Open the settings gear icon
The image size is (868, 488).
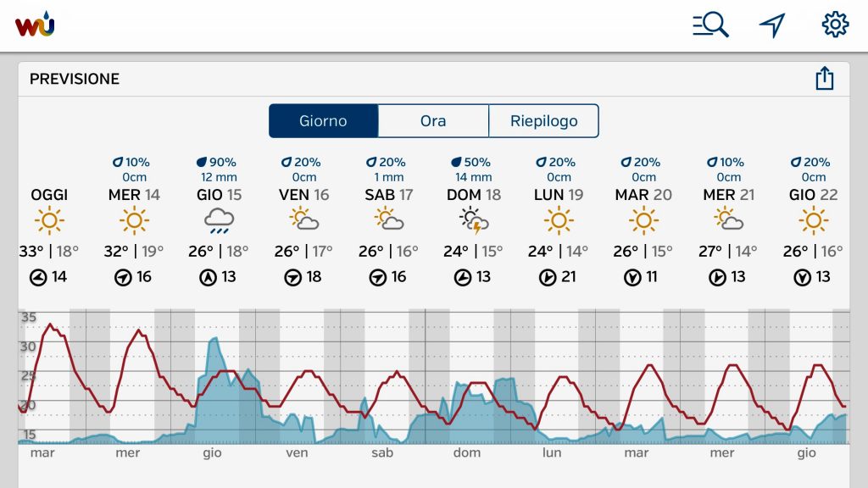(835, 25)
